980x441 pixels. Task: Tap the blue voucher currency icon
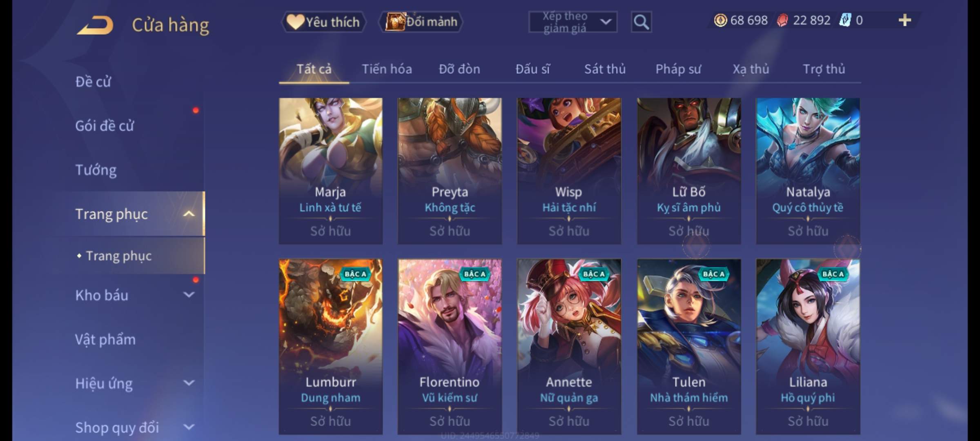click(845, 20)
